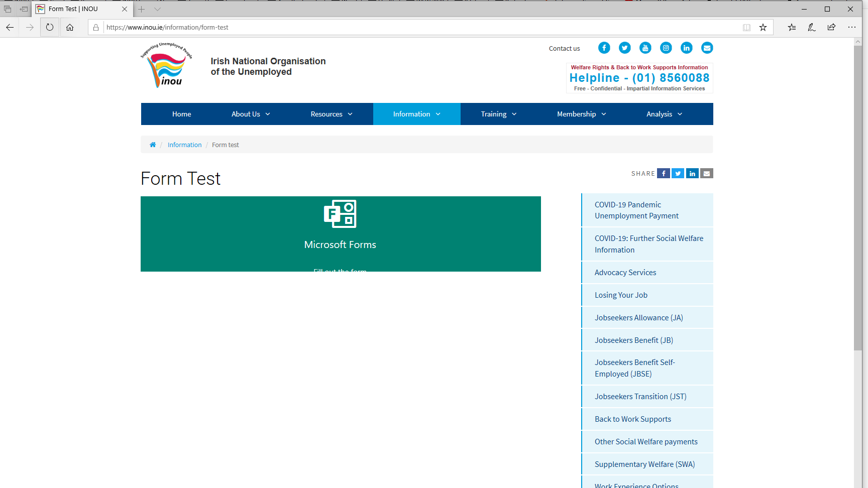Open Losing Your Job sidebar link

(x=647, y=295)
